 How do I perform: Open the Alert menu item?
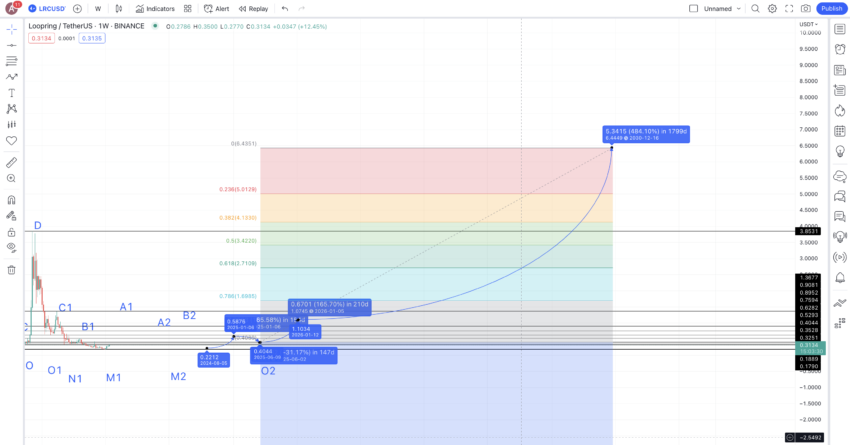pyautogui.click(x=216, y=9)
